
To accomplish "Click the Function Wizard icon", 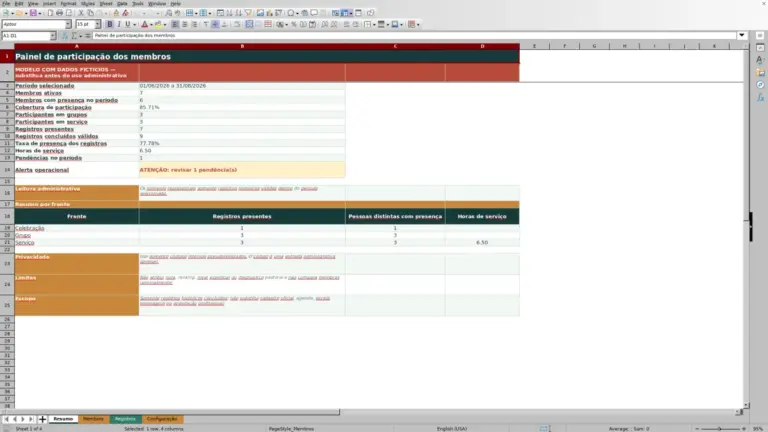I will coord(65,36).
